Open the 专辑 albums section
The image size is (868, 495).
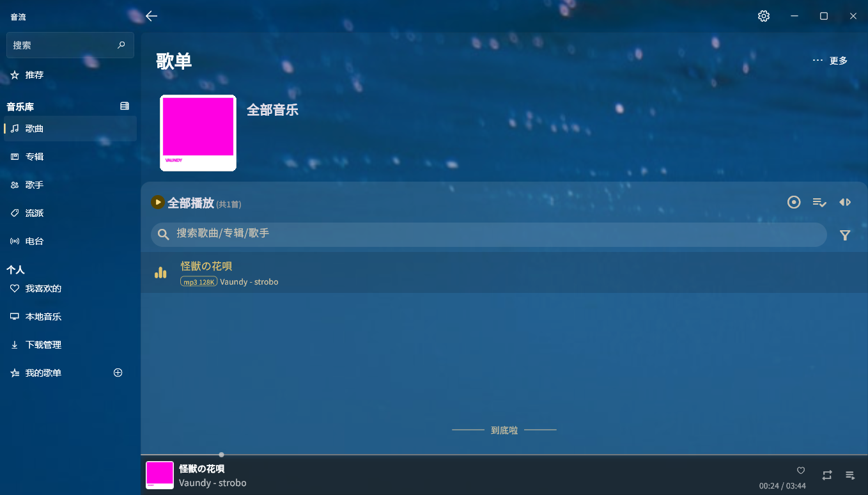(x=35, y=157)
